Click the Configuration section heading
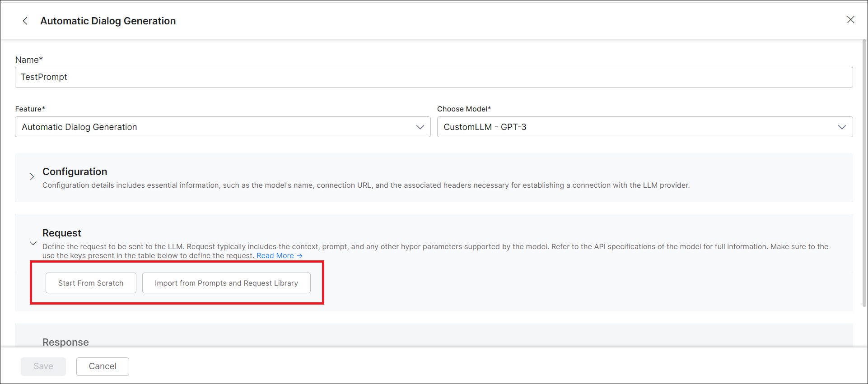868x384 pixels. pyautogui.click(x=75, y=171)
